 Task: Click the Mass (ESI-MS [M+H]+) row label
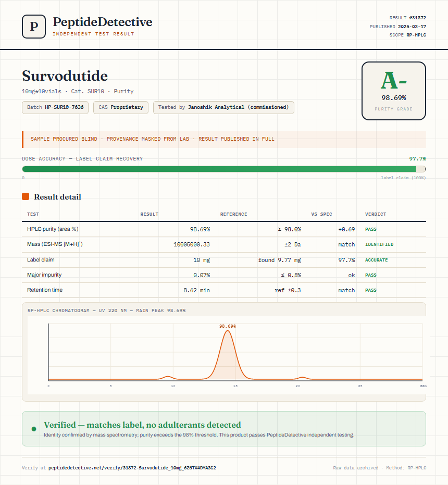(55, 244)
